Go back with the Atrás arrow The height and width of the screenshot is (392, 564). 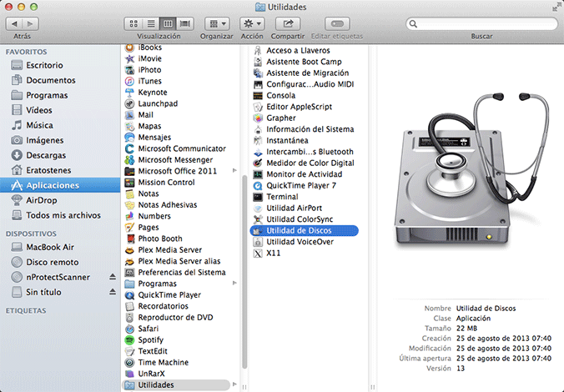click(x=14, y=23)
